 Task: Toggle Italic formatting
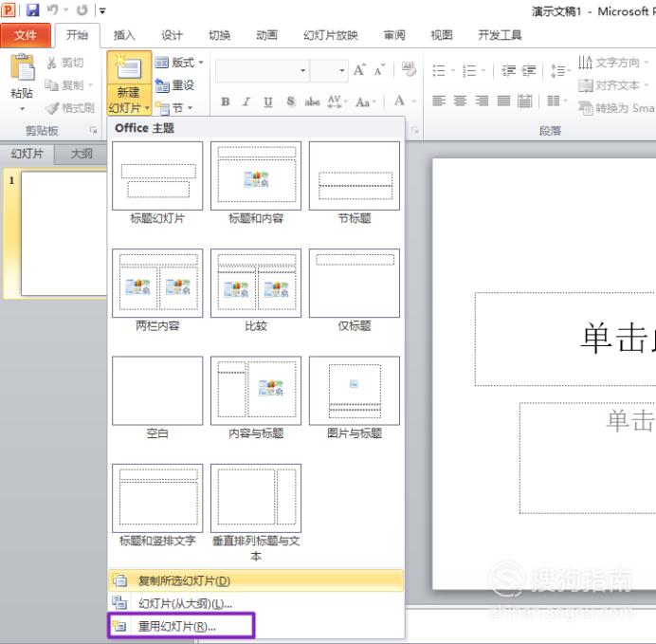246,101
